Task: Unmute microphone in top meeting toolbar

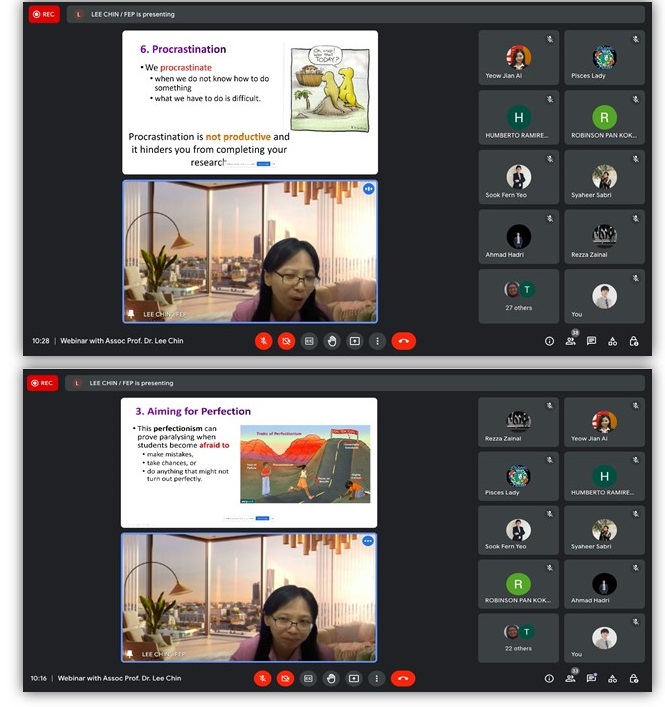Action: pyautogui.click(x=264, y=341)
